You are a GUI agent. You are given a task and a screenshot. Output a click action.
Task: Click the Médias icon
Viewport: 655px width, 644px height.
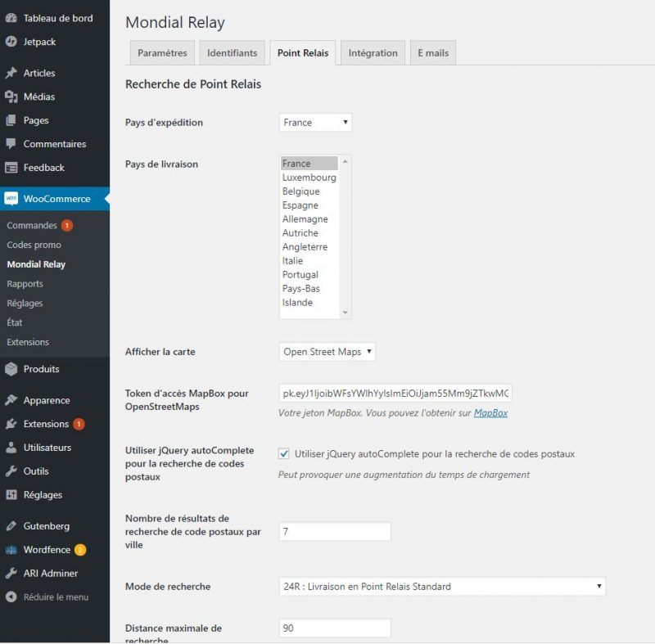11,97
